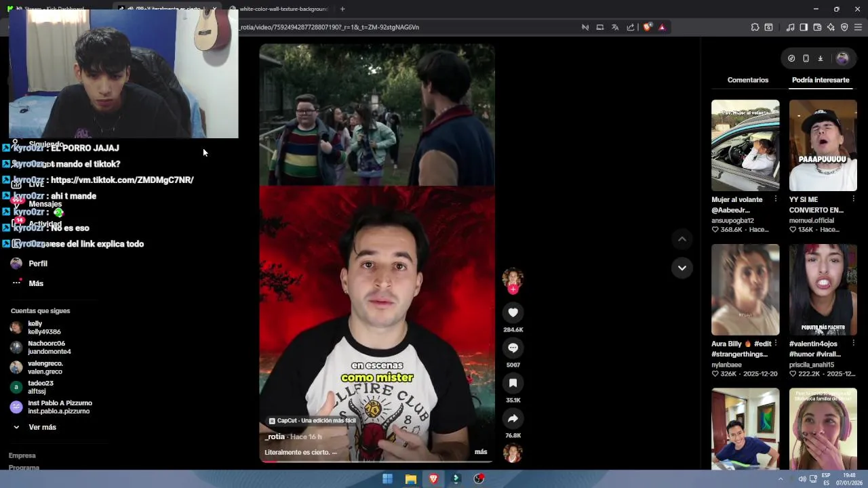Image resolution: width=868 pixels, height=488 pixels.
Task: Click the download desktop app icon
Action: [x=820, y=58]
